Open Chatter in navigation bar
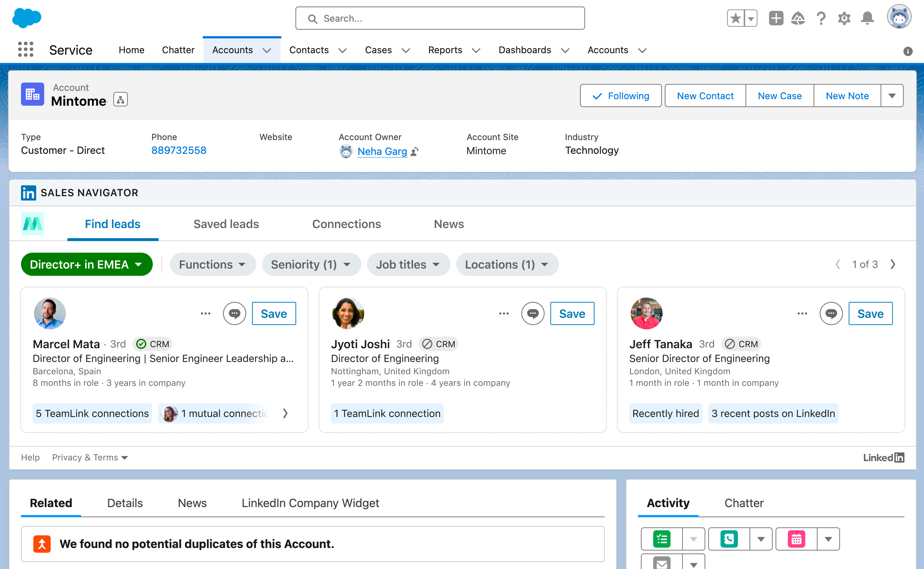This screenshot has width=924, height=569. 178,50
